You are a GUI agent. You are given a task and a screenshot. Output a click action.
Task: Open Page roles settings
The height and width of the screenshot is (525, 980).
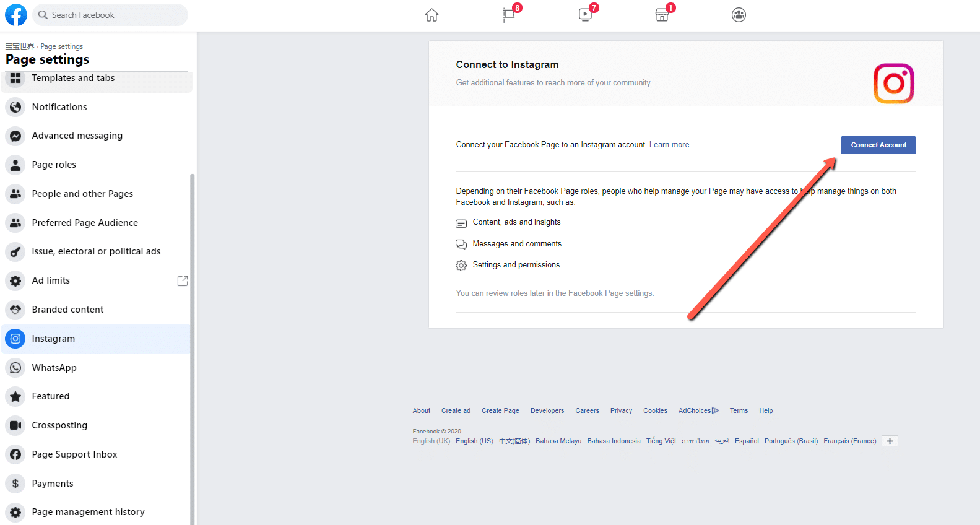coord(54,165)
